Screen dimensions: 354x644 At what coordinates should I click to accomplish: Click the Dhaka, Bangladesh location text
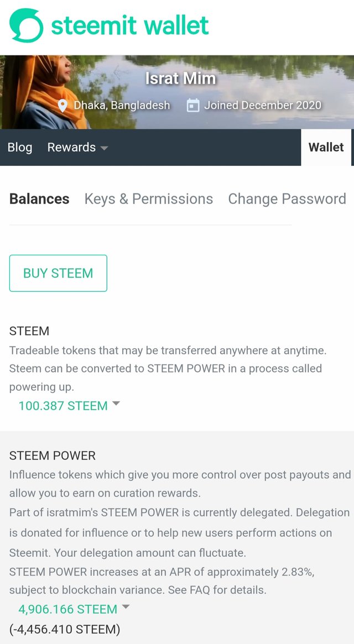pos(122,105)
